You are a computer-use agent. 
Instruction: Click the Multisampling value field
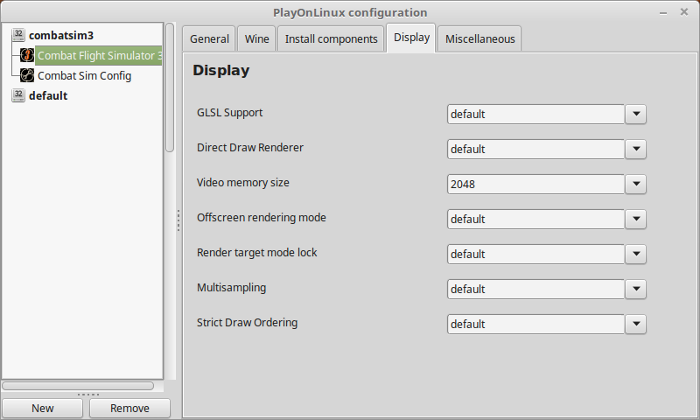[536, 289]
